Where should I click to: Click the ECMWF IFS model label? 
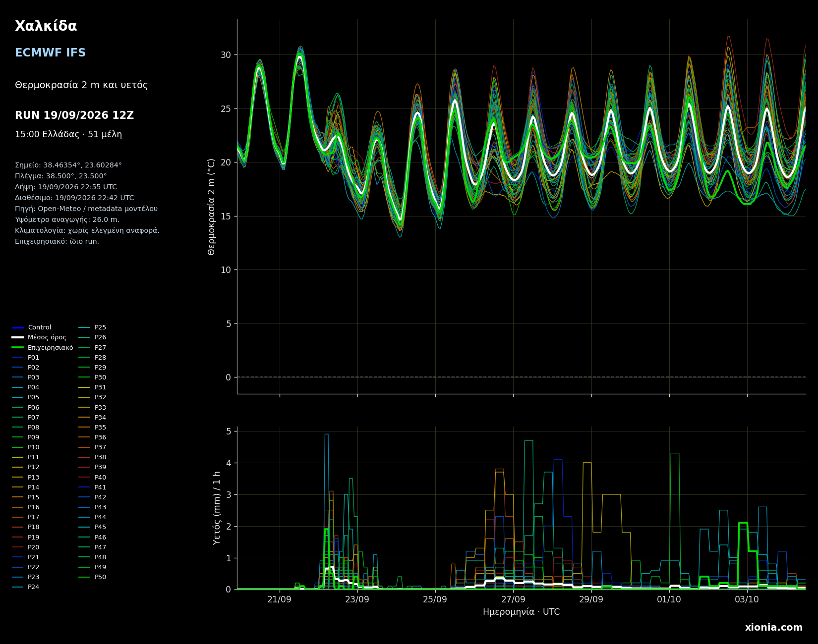point(50,53)
